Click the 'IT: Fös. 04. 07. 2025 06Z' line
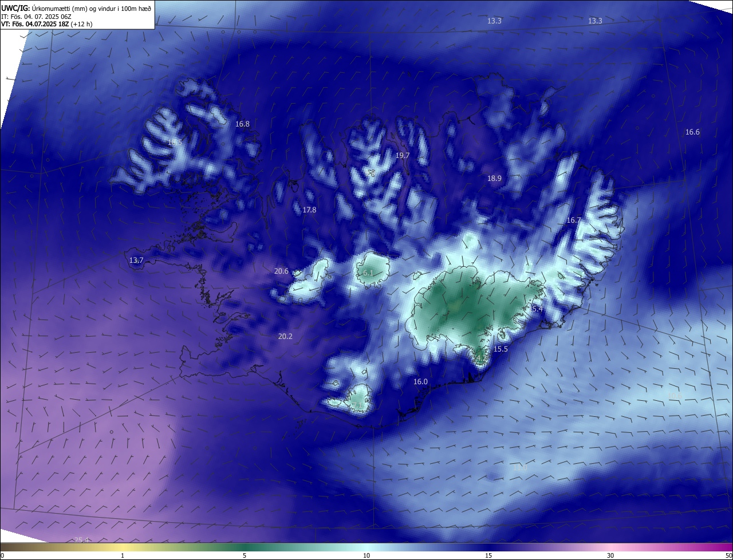This screenshot has height=560, width=733. pos(36,17)
